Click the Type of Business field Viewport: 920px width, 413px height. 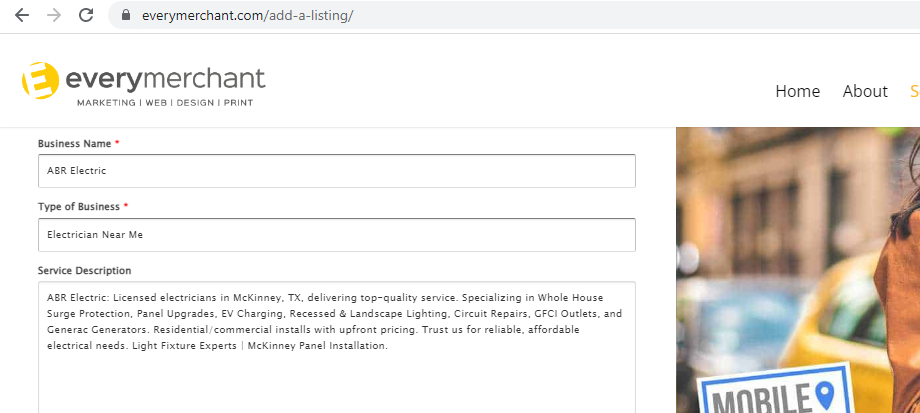(337, 235)
